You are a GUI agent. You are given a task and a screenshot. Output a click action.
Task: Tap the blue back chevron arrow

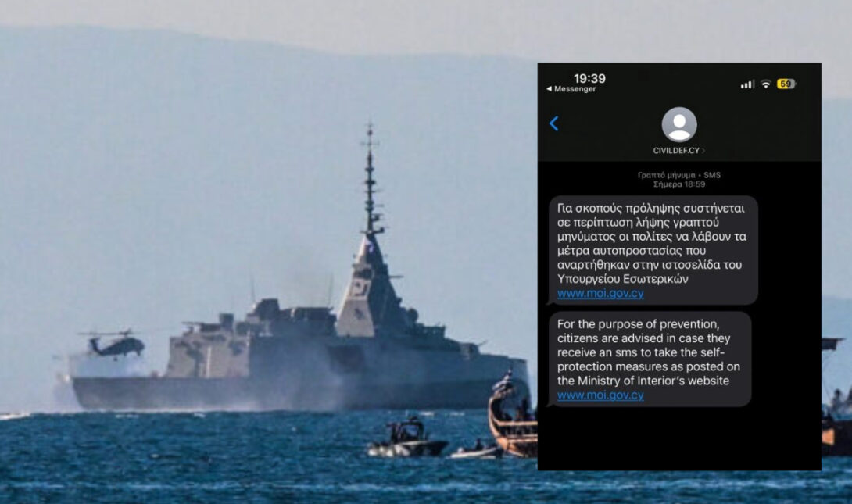tap(553, 123)
